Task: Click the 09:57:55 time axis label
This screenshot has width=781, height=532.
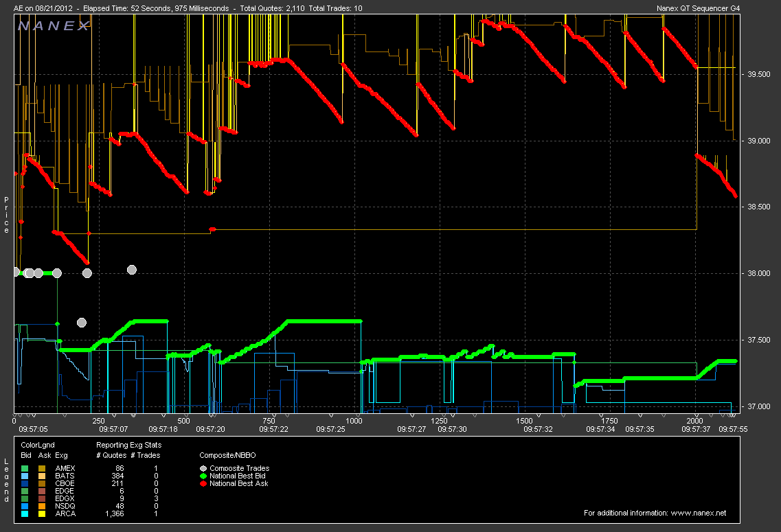Action: pos(733,429)
